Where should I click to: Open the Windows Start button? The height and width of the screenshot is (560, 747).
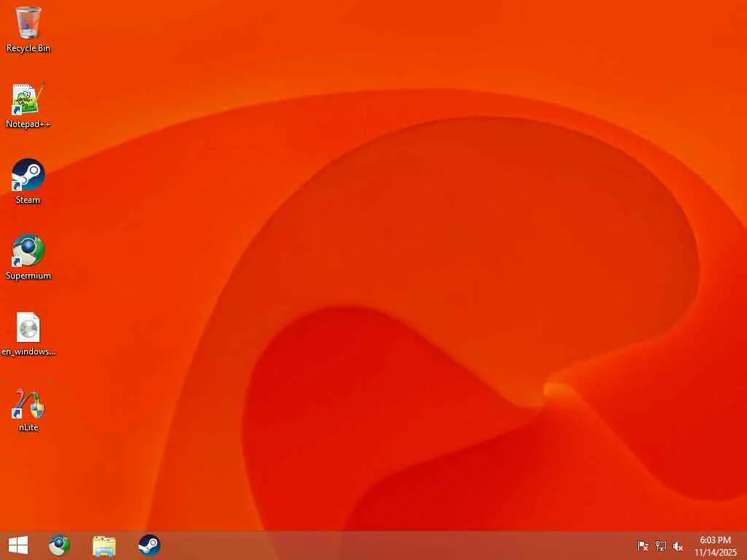18,545
